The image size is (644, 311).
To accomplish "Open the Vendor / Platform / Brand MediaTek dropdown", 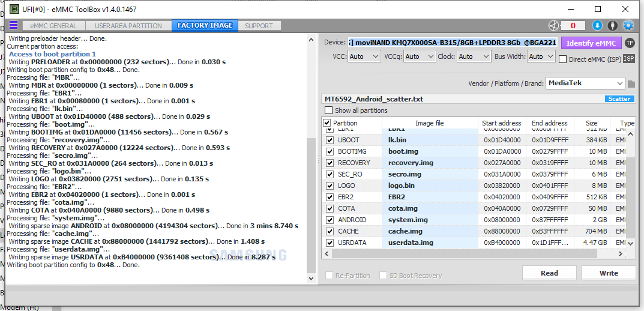I will [585, 83].
